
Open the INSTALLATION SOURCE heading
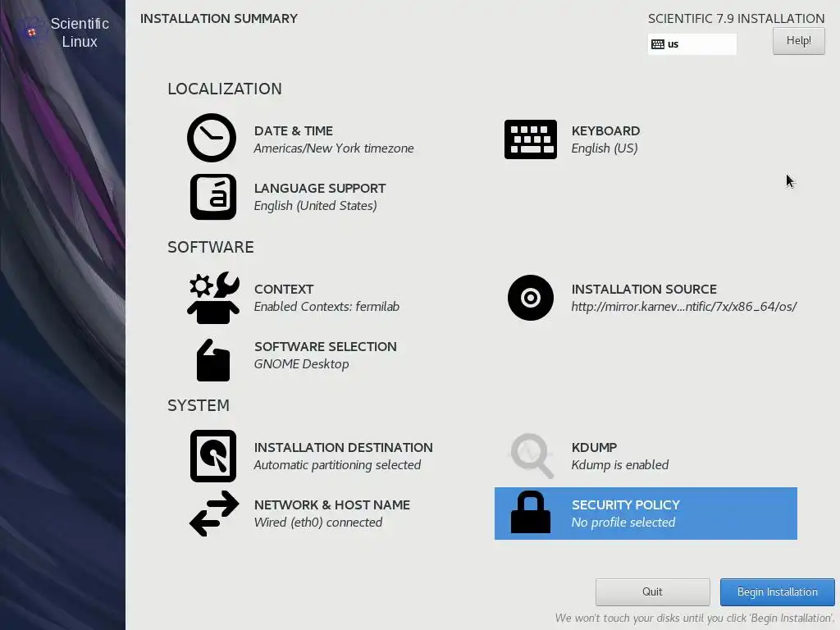coord(644,290)
